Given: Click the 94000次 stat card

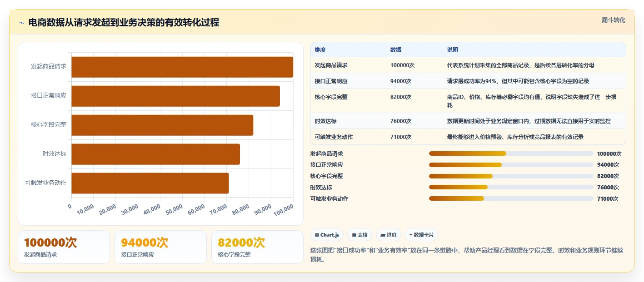Looking at the screenshot, I should (x=160, y=247).
